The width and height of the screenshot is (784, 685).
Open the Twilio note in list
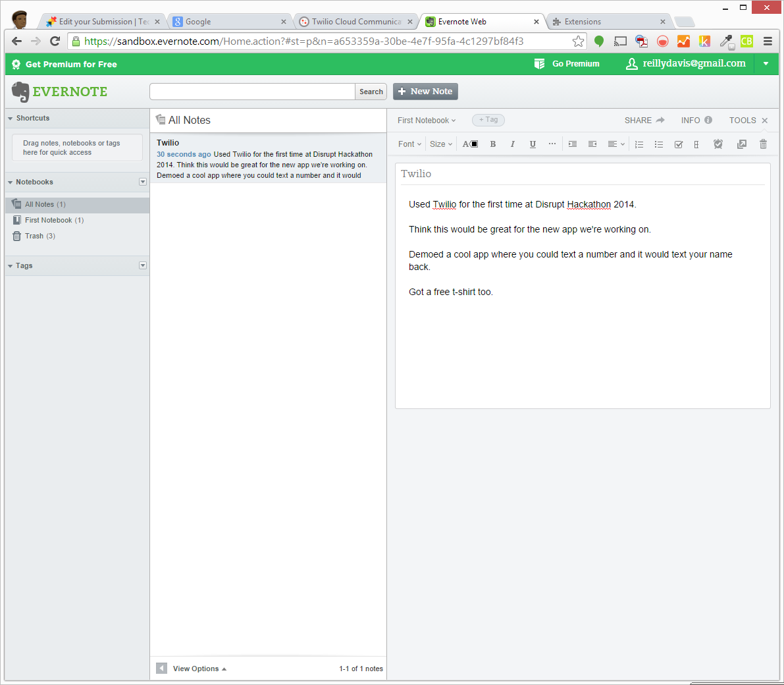(268, 159)
